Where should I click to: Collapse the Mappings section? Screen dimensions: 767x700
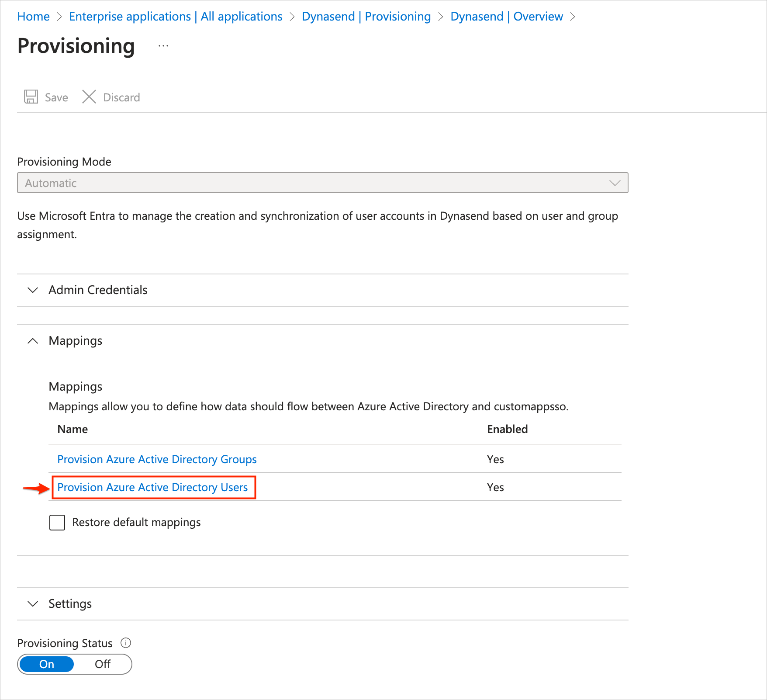pyautogui.click(x=33, y=341)
